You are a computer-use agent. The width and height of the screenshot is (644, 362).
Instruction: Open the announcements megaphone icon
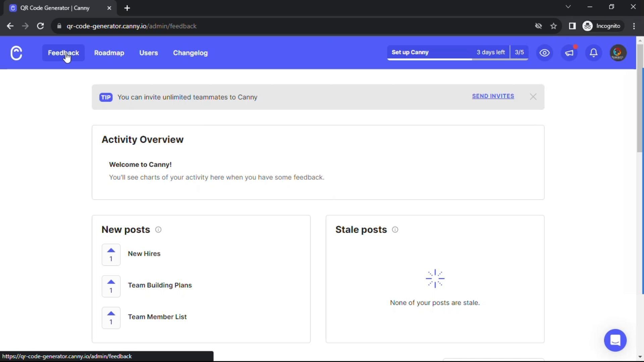[569, 53]
